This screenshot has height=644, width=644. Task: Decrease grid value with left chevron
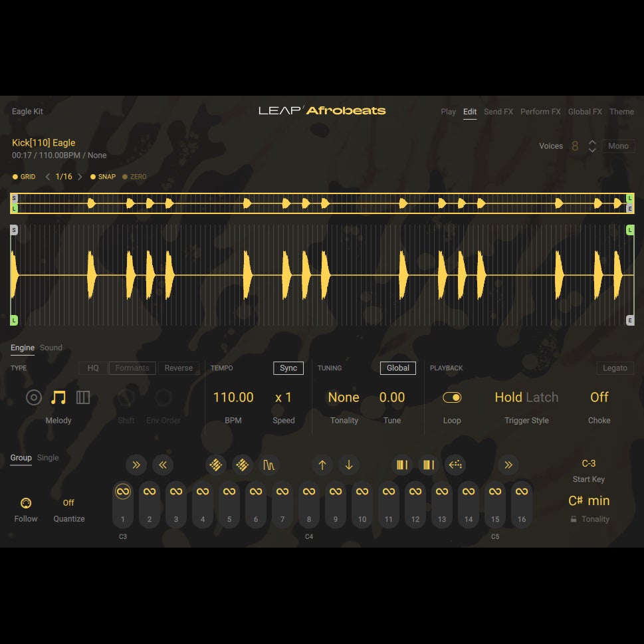click(48, 177)
